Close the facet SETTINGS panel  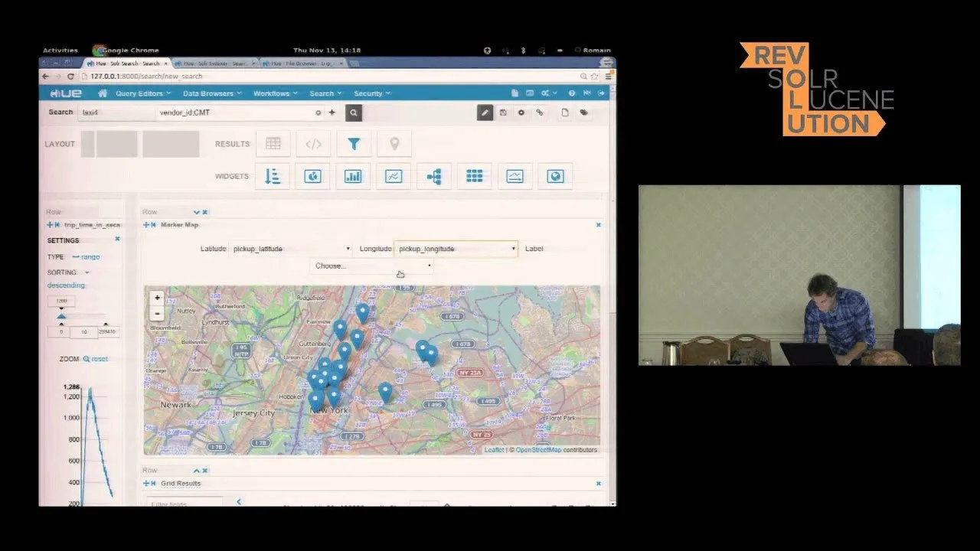click(117, 239)
